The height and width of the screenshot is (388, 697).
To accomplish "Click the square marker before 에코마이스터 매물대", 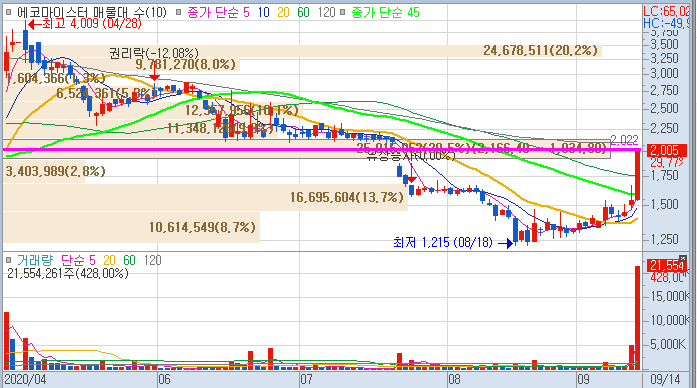I will coord(8,12).
